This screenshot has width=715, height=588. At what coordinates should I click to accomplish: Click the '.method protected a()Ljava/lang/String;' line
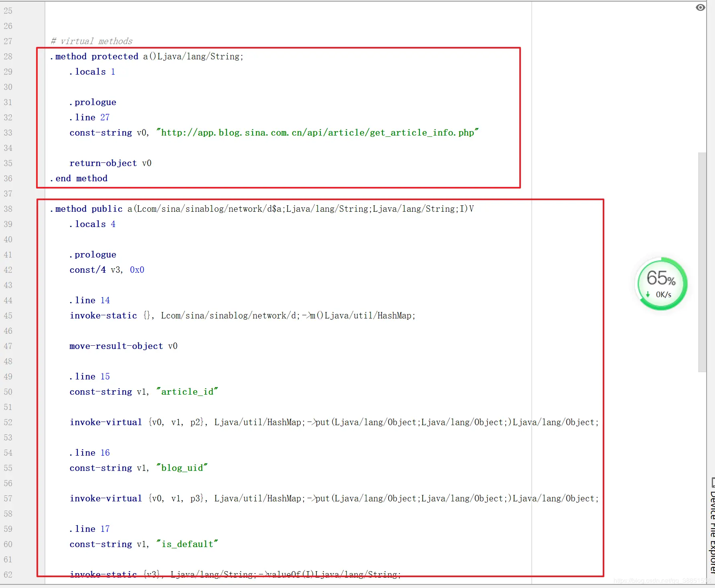pyautogui.click(x=147, y=57)
